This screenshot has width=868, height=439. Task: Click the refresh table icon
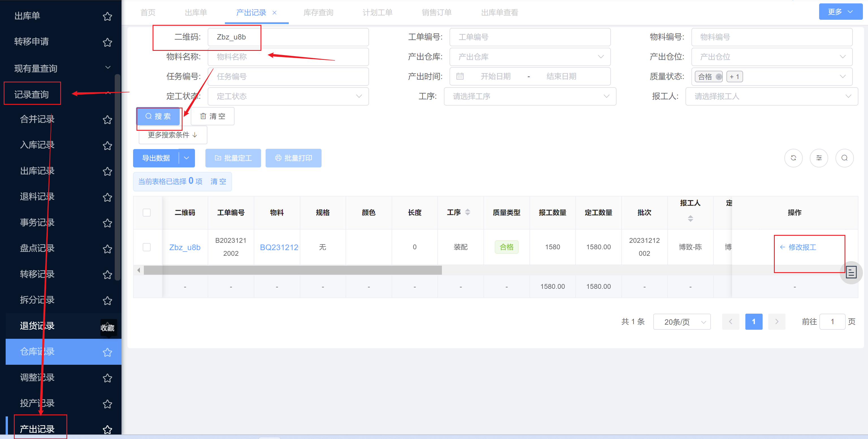click(x=793, y=158)
